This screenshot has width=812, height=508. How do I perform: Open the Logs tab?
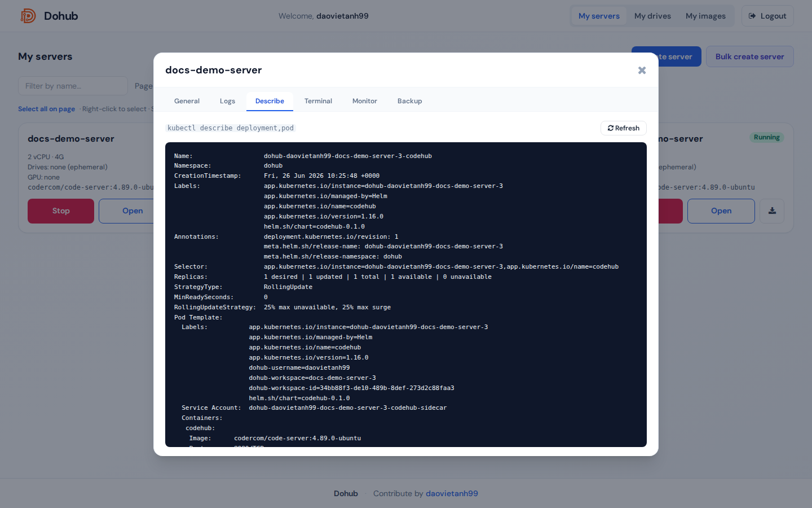coord(227,101)
